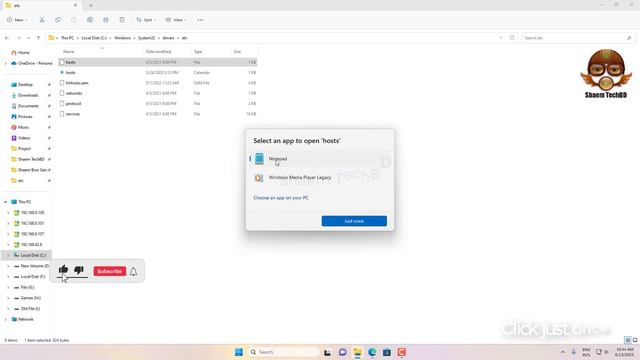Open Microsoft Edge from the taskbar

[372, 352]
